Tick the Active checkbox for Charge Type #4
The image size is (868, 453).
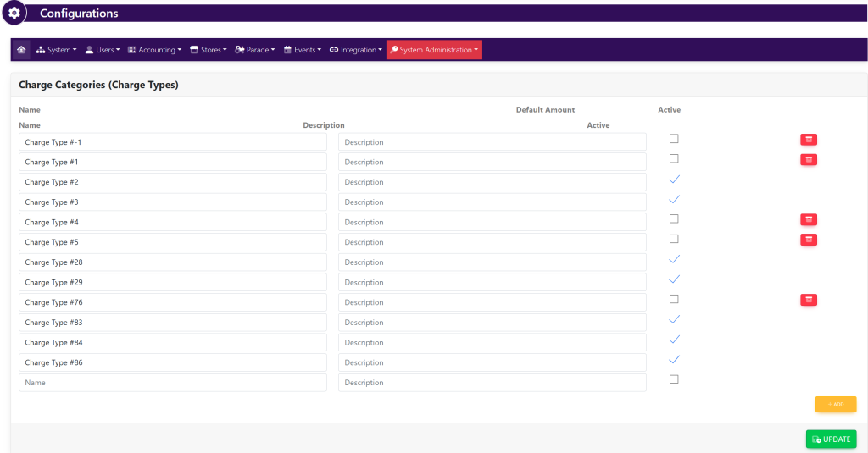tap(674, 219)
